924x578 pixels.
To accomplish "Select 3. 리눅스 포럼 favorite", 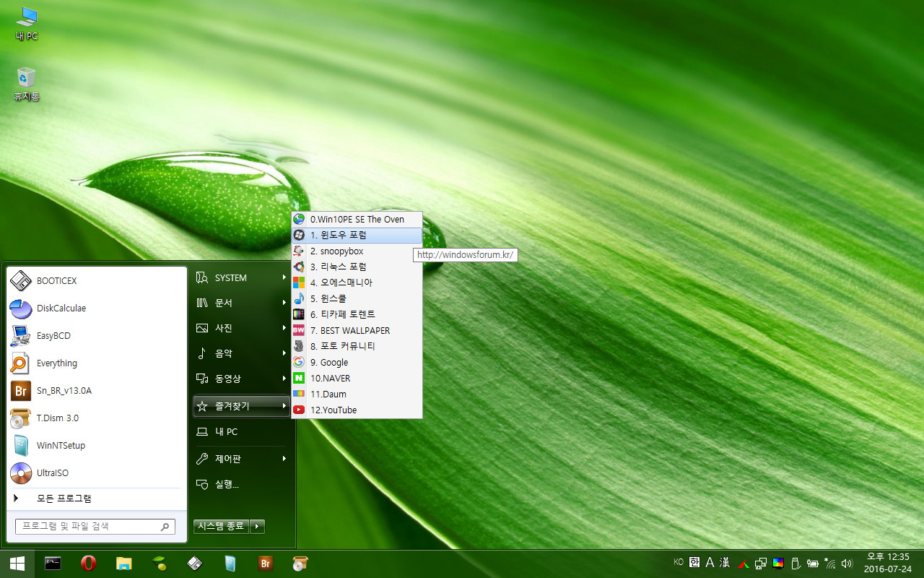I will pos(357,267).
